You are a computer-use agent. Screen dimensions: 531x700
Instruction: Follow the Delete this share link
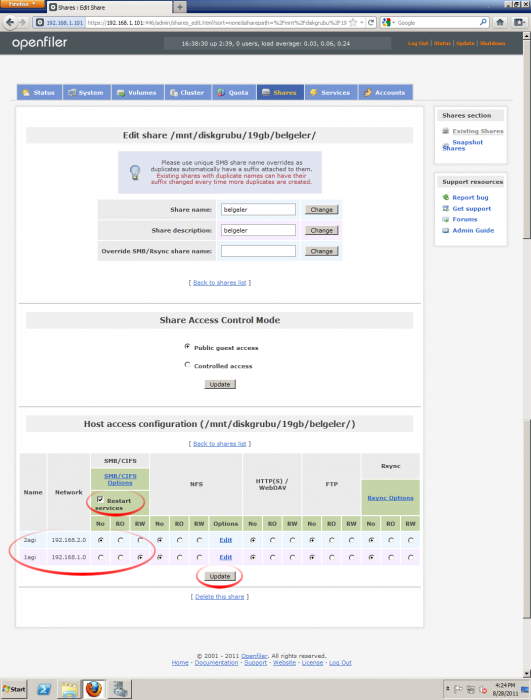220,596
